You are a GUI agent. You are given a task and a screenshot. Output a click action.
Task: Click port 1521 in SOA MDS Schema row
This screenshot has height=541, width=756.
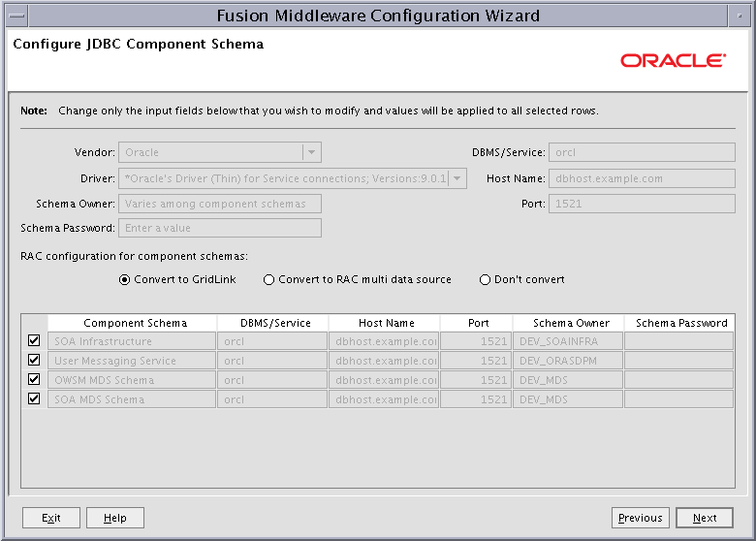coord(476,398)
